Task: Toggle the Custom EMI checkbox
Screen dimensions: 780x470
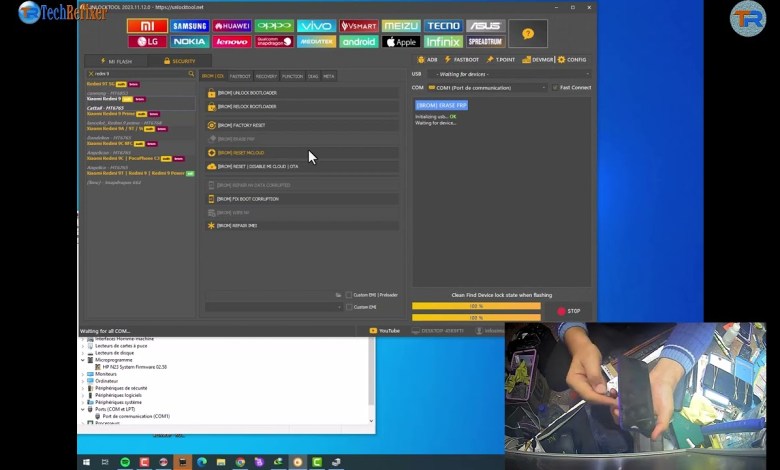Action: click(349, 307)
